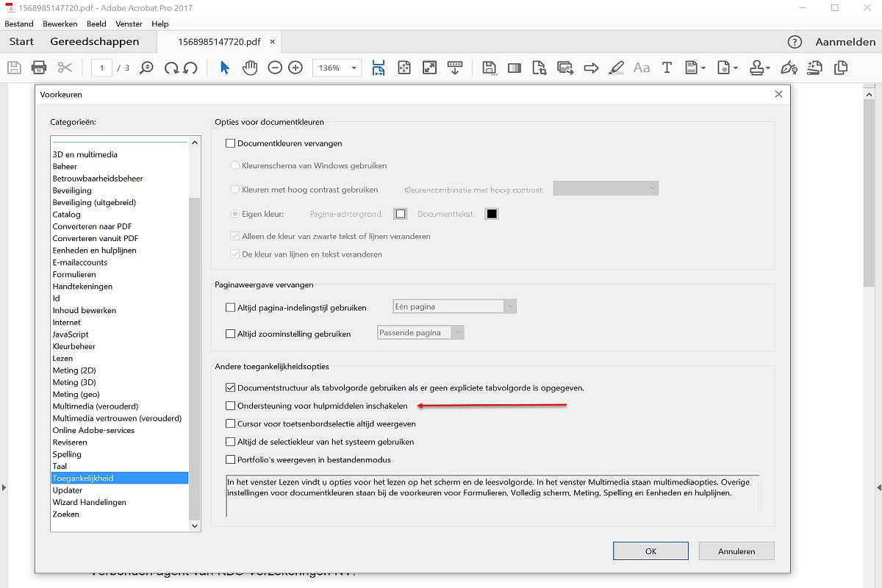Open the Bewerken menu

pos(60,24)
